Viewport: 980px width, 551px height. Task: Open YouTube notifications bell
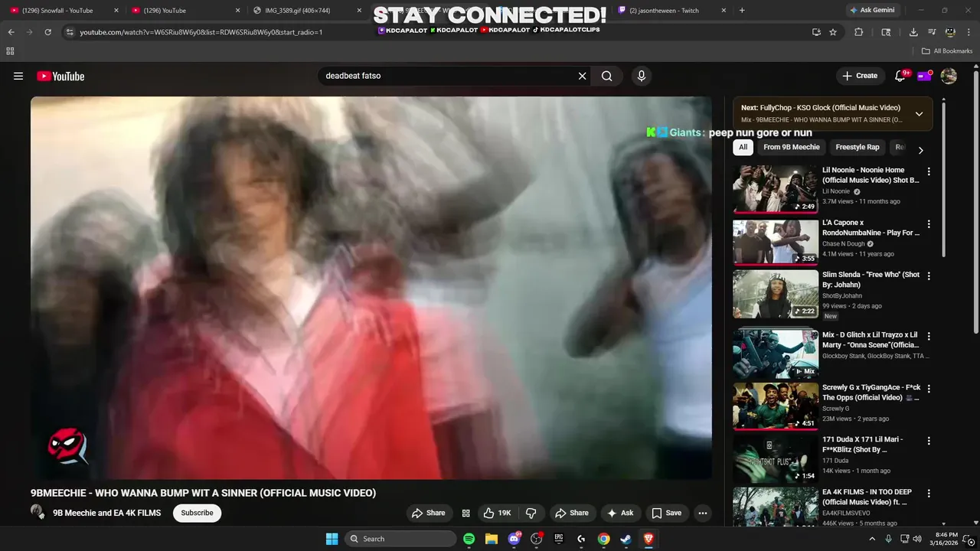pyautogui.click(x=900, y=76)
